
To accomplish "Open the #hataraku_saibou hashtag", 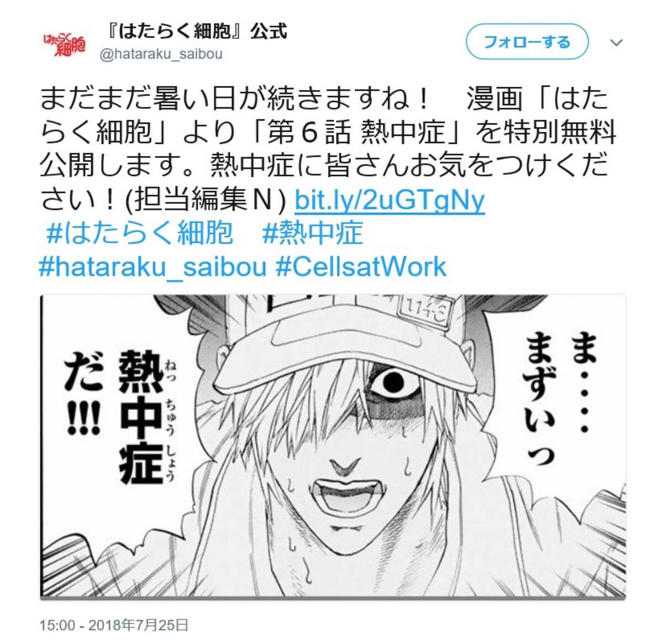I will tap(153, 266).
